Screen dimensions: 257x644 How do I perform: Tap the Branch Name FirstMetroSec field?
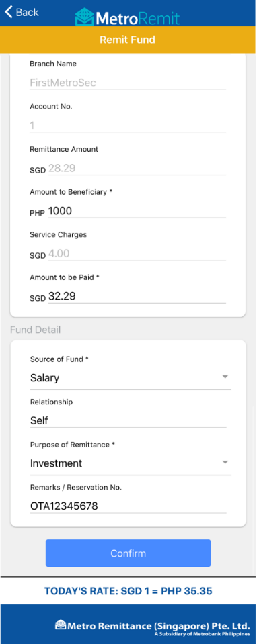128,83
